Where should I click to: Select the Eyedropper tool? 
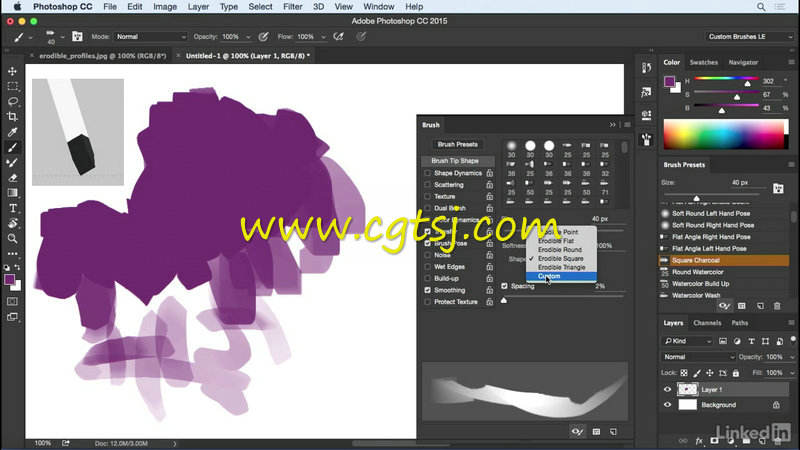coord(12,132)
